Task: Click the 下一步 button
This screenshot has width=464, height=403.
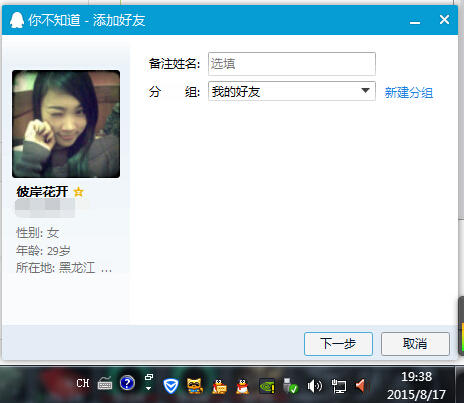Action: (338, 344)
